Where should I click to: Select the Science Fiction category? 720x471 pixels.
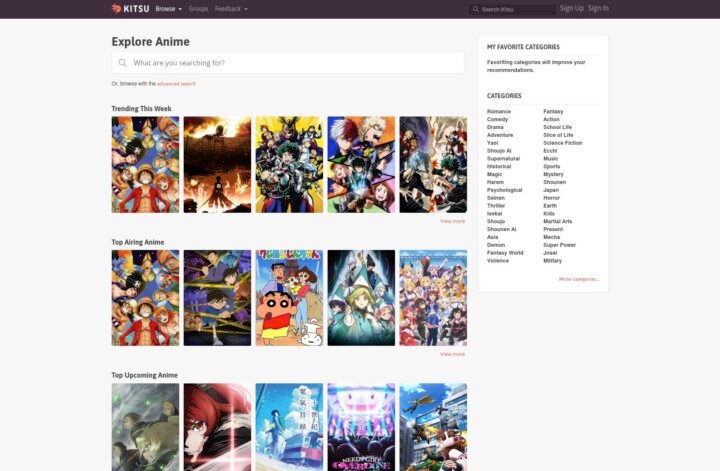[562, 143]
